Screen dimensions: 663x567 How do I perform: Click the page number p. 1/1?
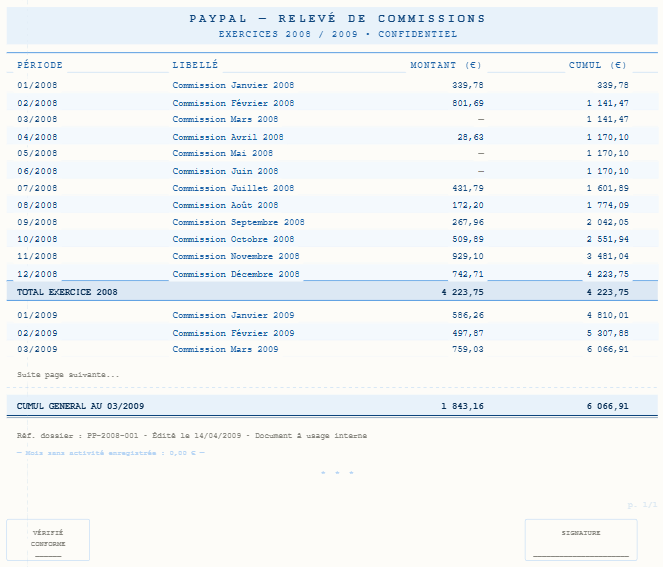[x=642, y=505]
